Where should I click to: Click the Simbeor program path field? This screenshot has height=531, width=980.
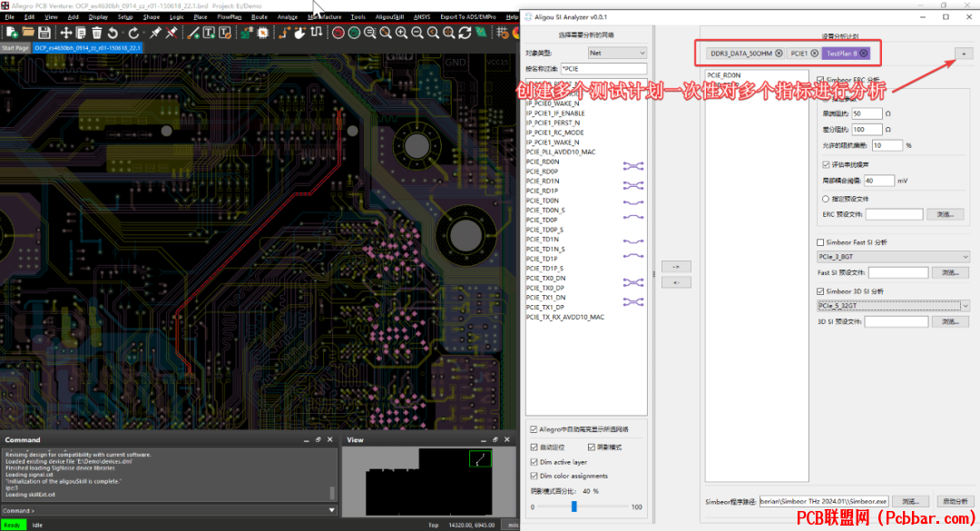coord(824,502)
